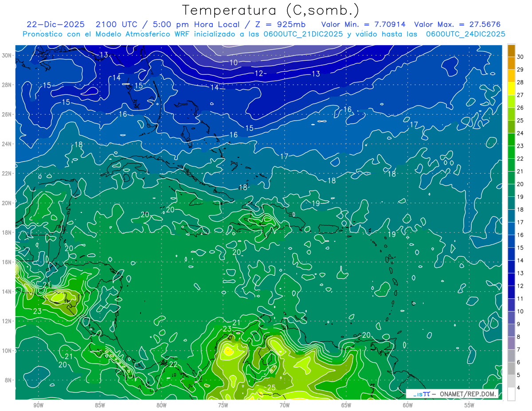
Task: Click the '30N' latitude axis label
Action: click(x=7, y=55)
